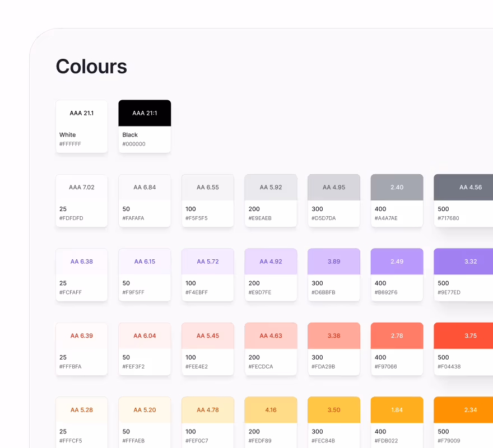The image size is (493, 448).
Task: Pick the yellow 25 swatch labelled AA 5.28
Action: (x=82, y=422)
